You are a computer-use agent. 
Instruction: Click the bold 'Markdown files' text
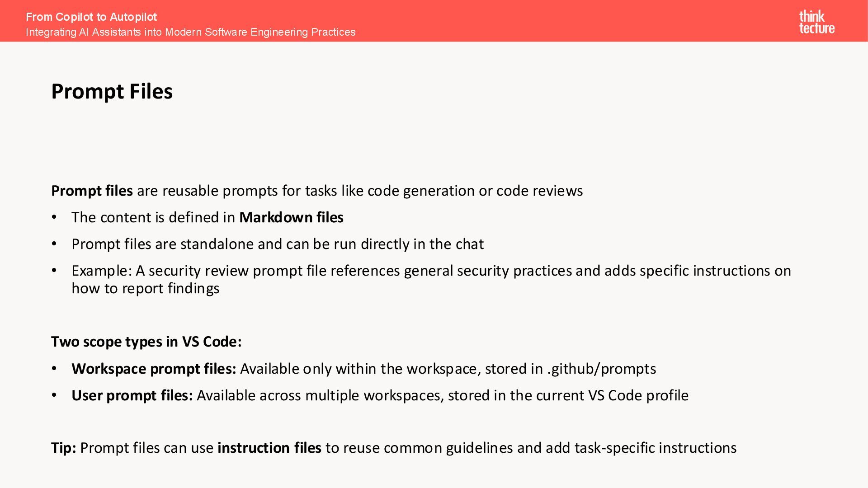(x=291, y=217)
